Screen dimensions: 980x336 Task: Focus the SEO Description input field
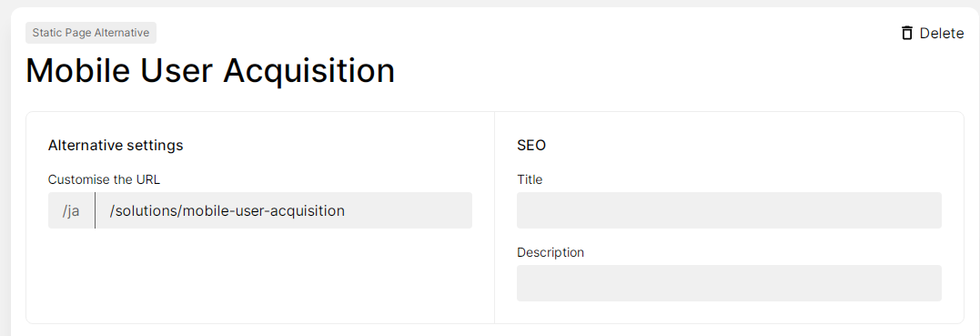729,283
